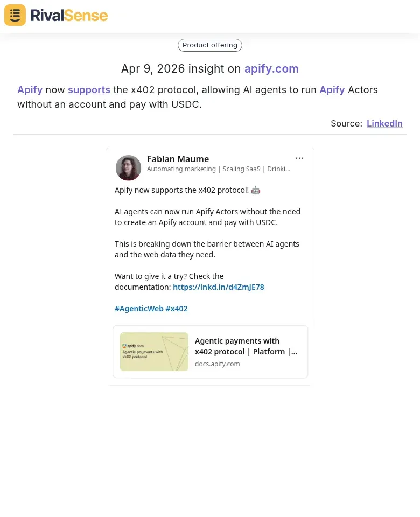Click Fabian Maume's profile picture
This screenshot has height=517, width=420.
pyautogui.click(x=128, y=167)
